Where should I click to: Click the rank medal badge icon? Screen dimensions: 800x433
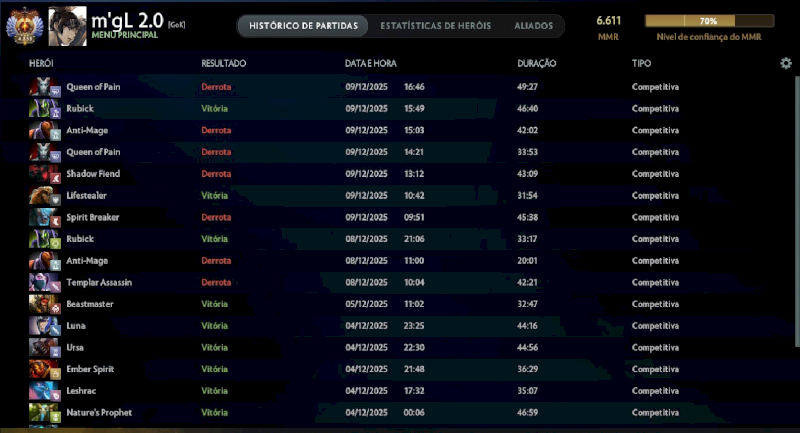pos(24,26)
